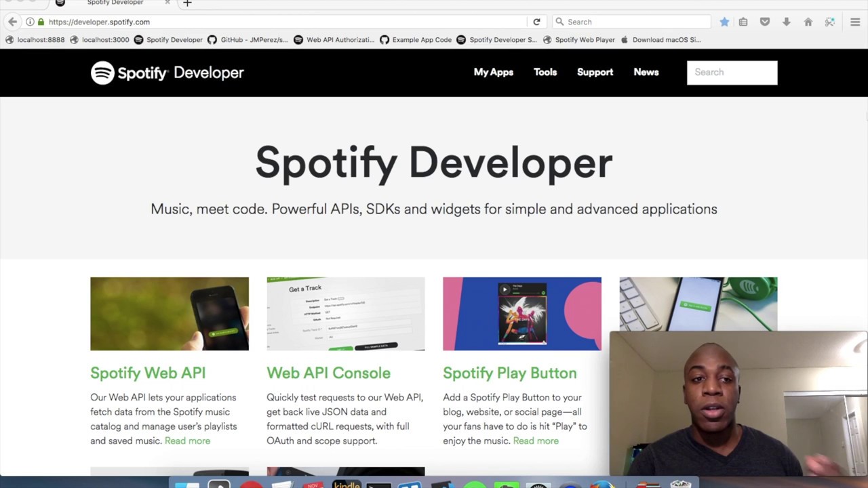Close the Spotify Developer tab
Image resolution: width=868 pixels, height=488 pixels.
tap(167, 3)
